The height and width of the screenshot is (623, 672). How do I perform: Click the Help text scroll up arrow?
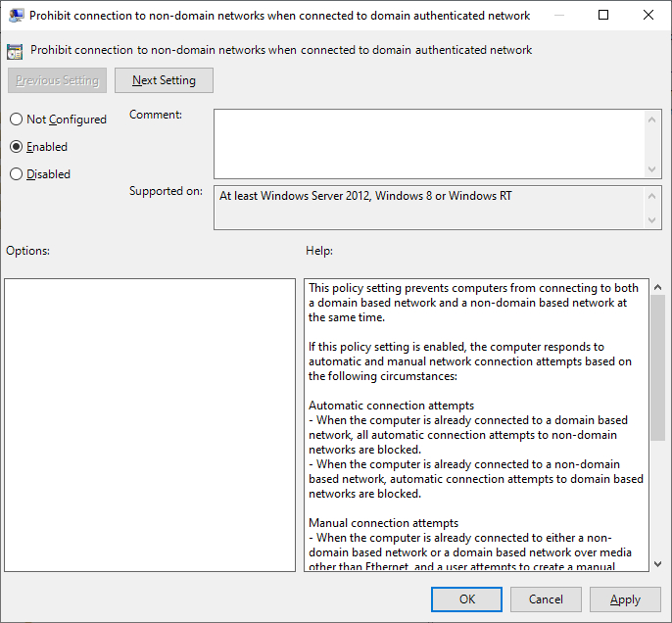658,288
